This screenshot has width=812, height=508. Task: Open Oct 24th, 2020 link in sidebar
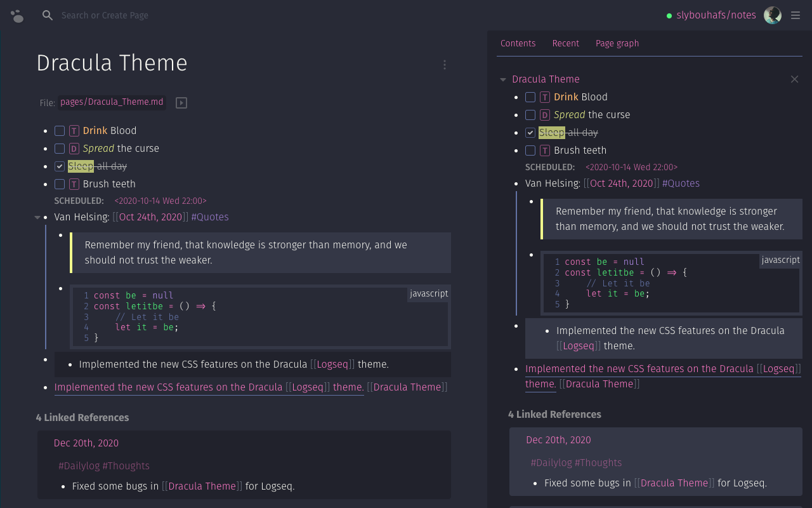622,184
